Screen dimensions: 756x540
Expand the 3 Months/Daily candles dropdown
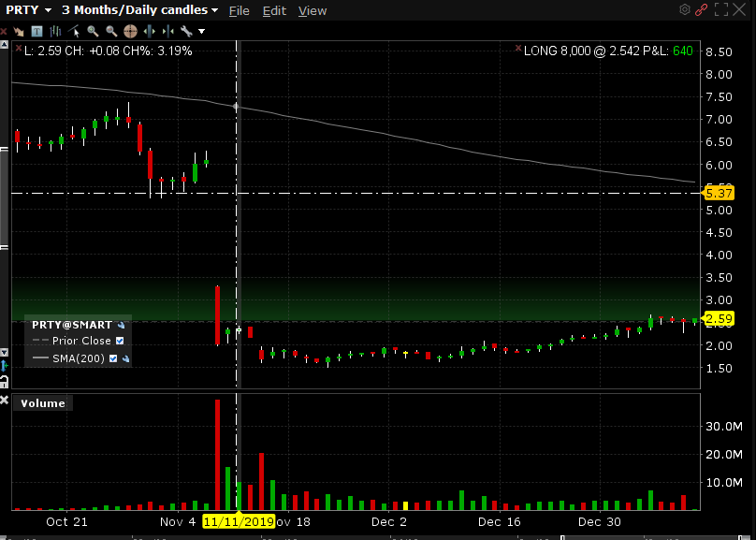click(140, 10)
